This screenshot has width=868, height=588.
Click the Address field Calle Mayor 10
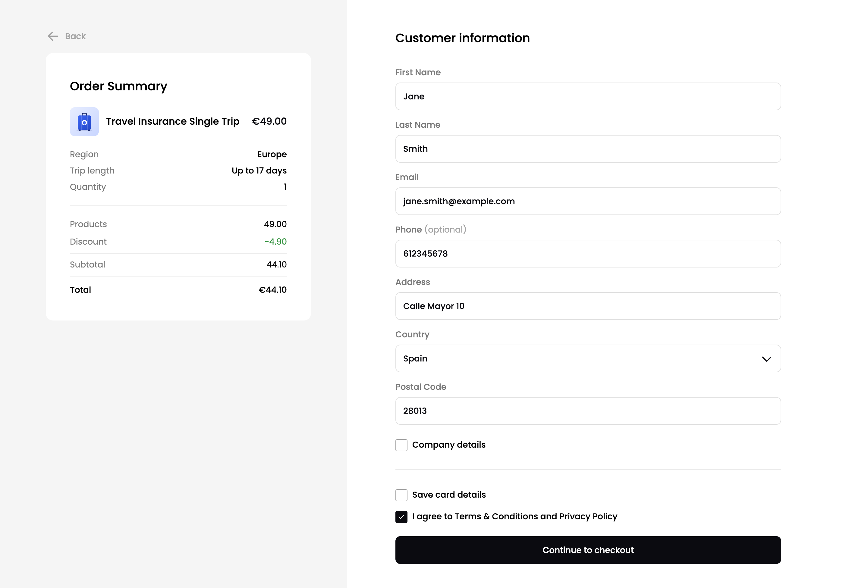click(588, 306)
